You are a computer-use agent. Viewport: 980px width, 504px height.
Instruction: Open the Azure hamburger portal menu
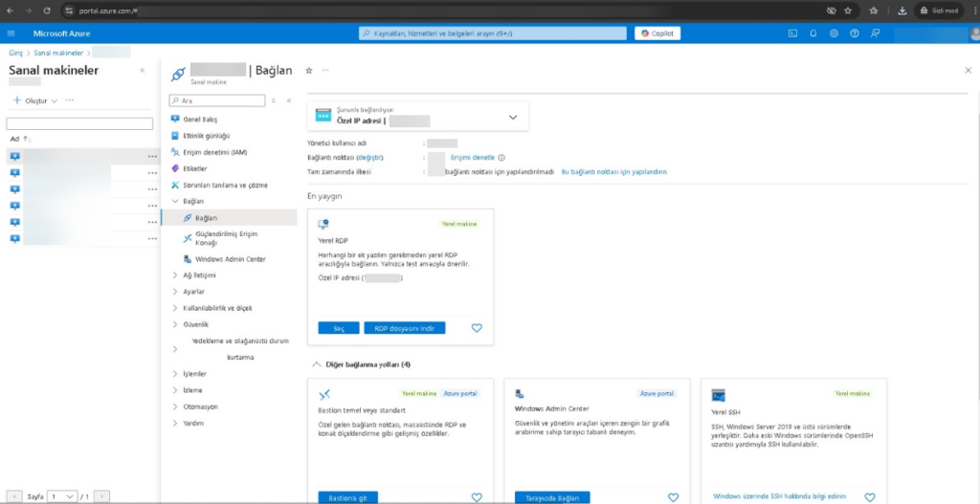11,33
